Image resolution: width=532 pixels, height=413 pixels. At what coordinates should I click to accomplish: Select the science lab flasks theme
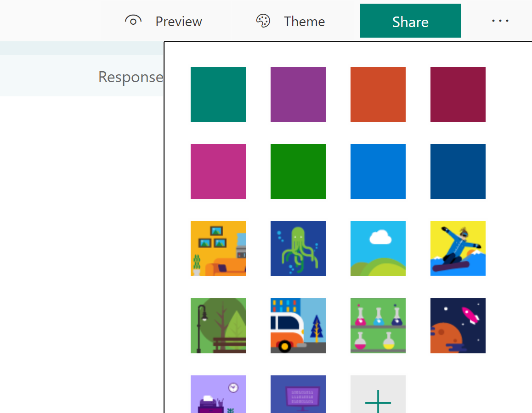[378, 326]
